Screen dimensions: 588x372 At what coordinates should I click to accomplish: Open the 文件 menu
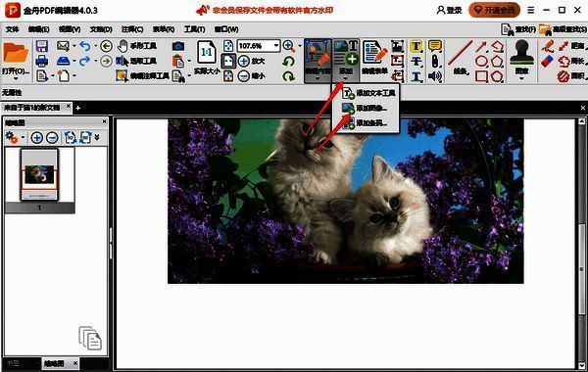tap(12, 29)
